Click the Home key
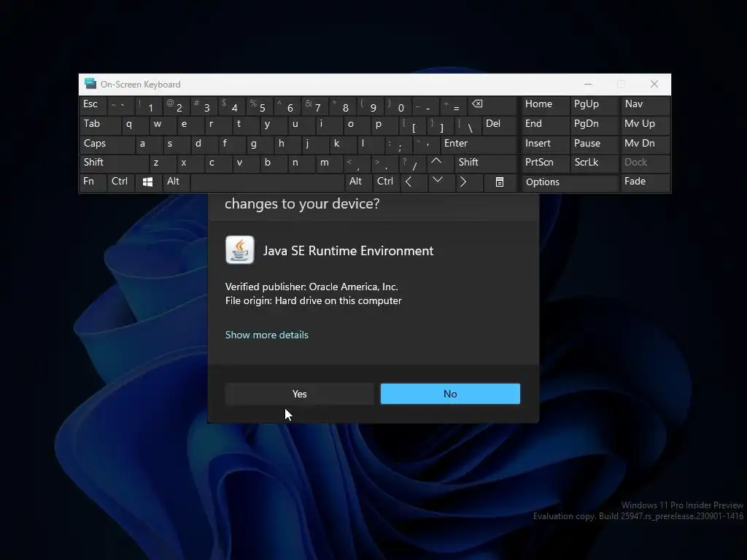This screenshot has width=747, height=560. (544, 105)
